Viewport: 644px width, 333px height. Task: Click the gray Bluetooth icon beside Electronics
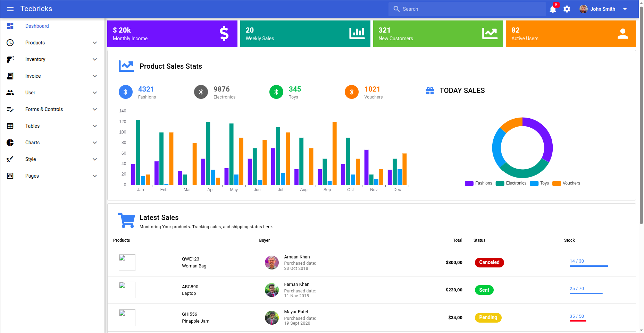pyautogui.click(x=201, y=92)
